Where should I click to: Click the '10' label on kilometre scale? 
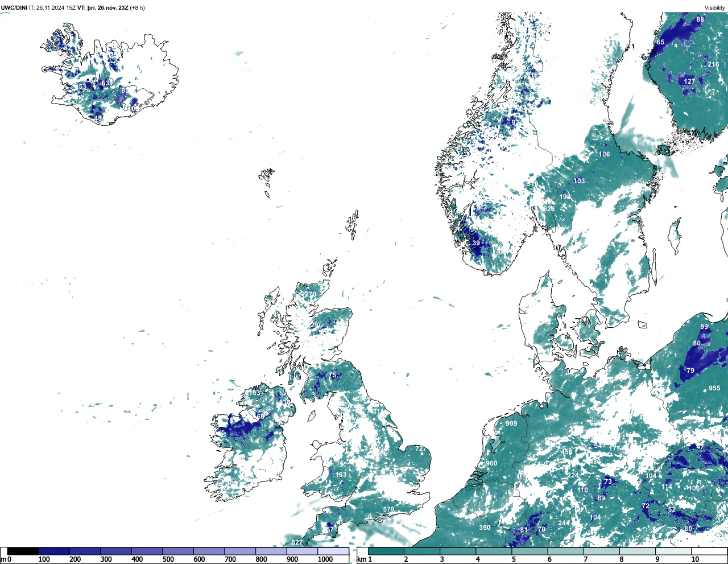click(x=695, y=559)
